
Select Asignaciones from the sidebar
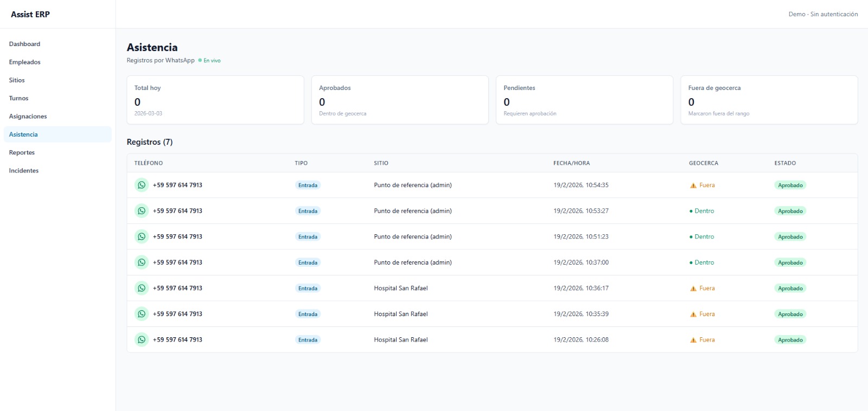tap(28, 116)
